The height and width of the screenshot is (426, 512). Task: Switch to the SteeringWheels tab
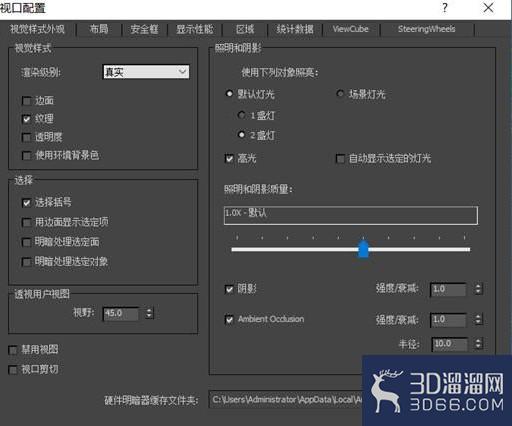point(427,29)
